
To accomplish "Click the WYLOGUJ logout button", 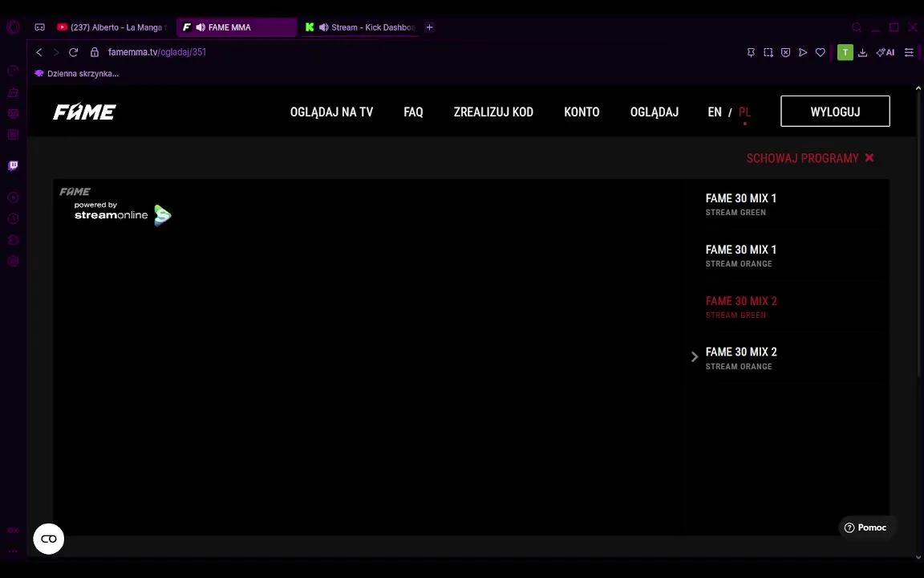I will click(x=835, y=111).
